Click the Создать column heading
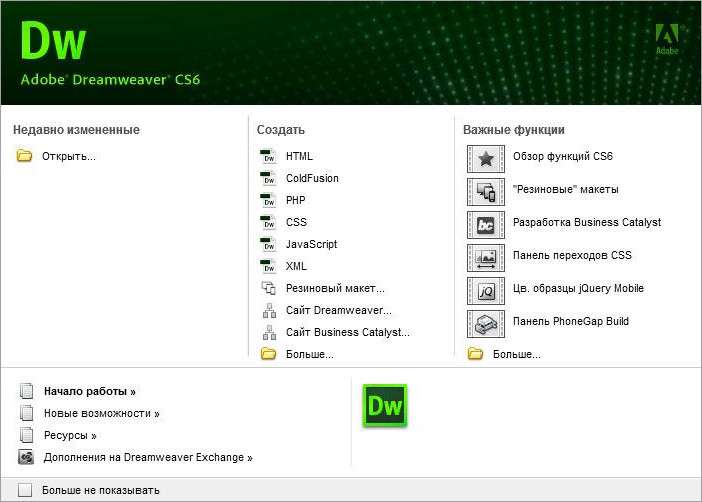This screenshot has height=502, width=702. pos(281,130)
